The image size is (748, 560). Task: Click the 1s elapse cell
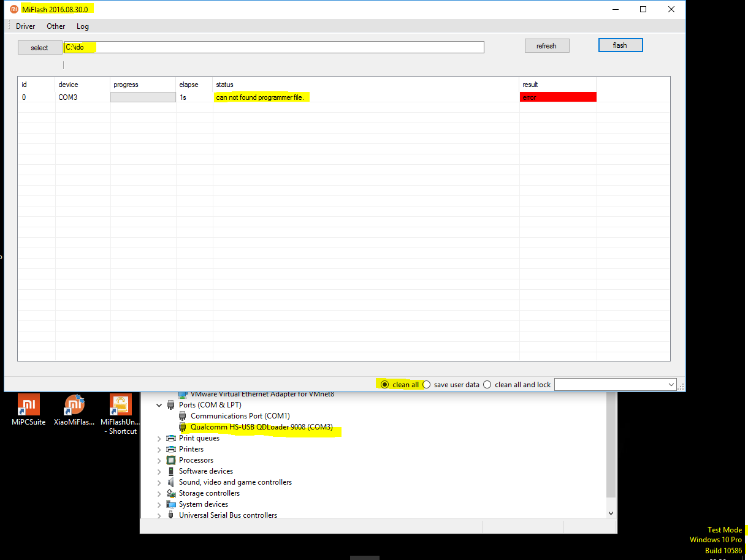point(183,97)
